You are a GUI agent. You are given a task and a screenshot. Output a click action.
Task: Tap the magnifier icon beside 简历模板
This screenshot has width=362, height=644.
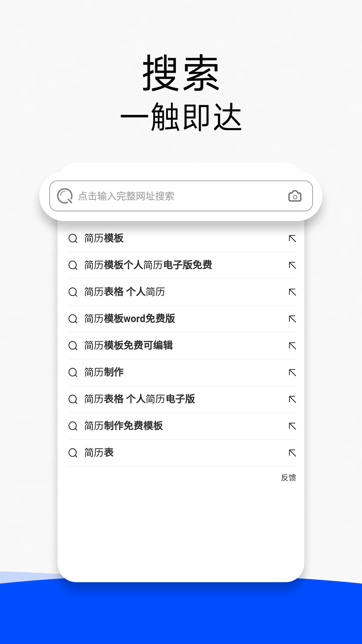point(73,239)
